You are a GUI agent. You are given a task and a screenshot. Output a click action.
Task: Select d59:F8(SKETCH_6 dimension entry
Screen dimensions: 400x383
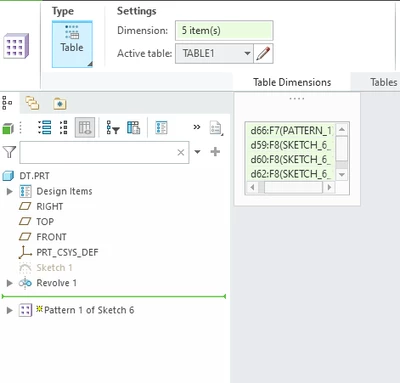coord(290,145)
